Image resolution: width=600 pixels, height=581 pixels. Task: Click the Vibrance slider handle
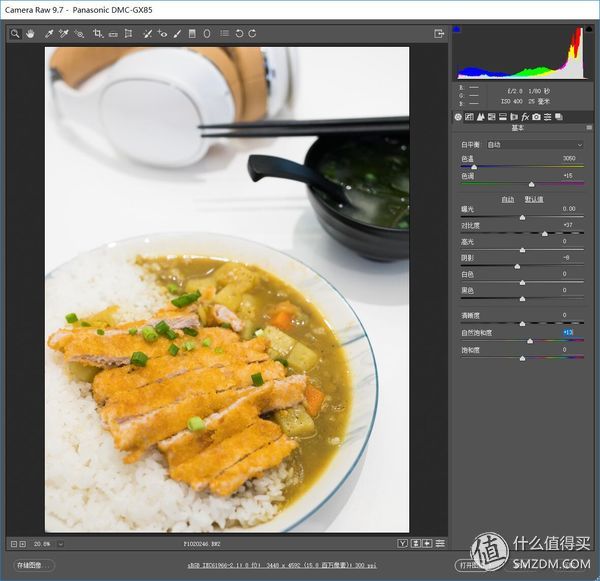[x=530, y=341]
